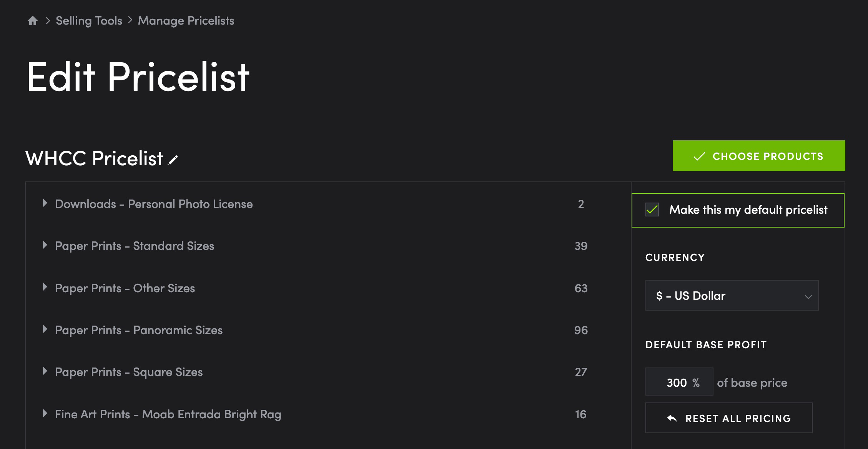Click Reset All Pricing button
The image size is (868, 449).
[729, 418]
